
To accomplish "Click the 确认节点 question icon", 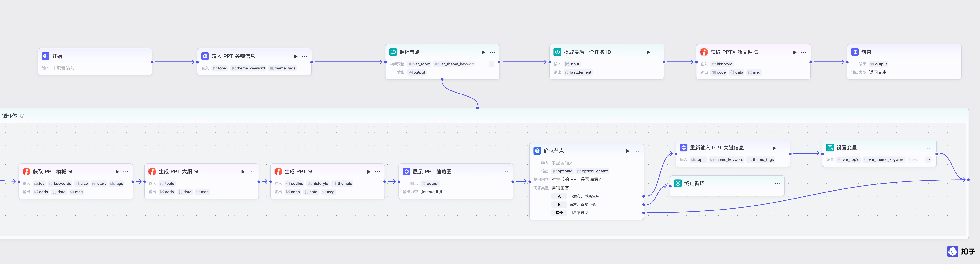I will click(x=537, y=151).
